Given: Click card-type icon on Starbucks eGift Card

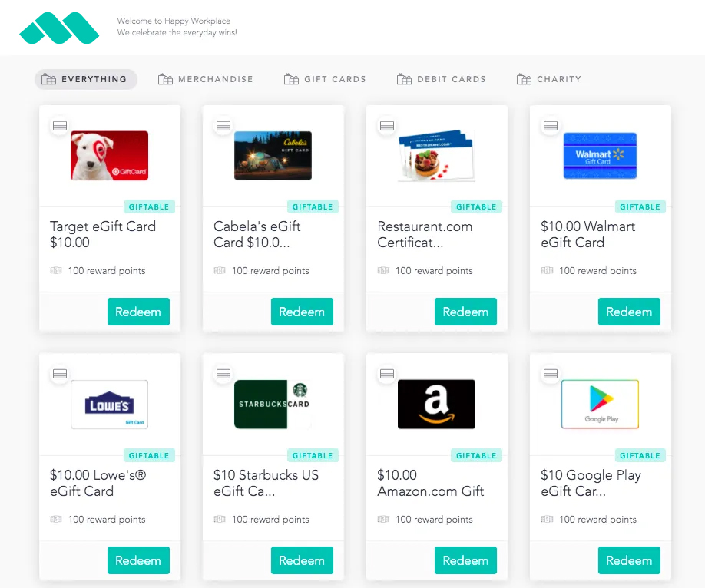Looking at the screenshot, I should 223,374.
